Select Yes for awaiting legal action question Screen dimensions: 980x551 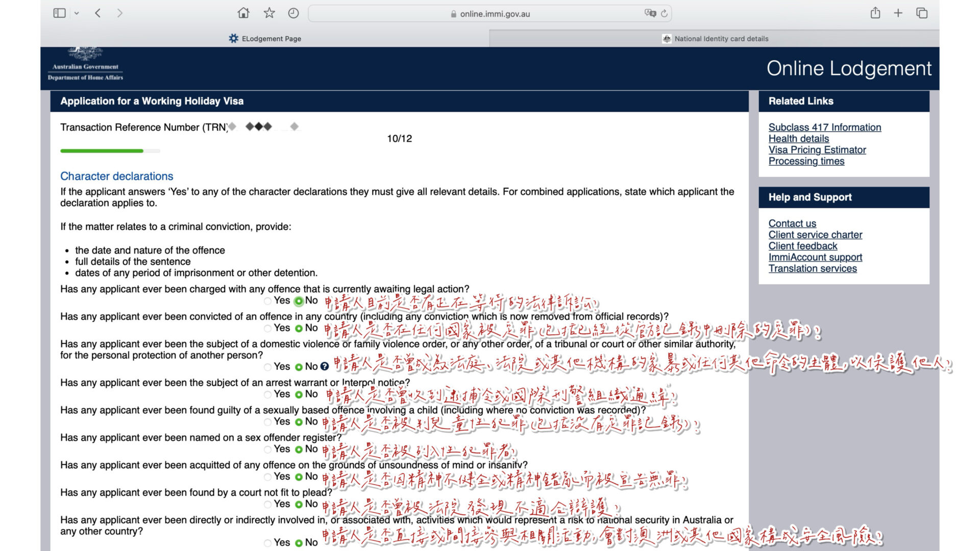tap(268, 301)
